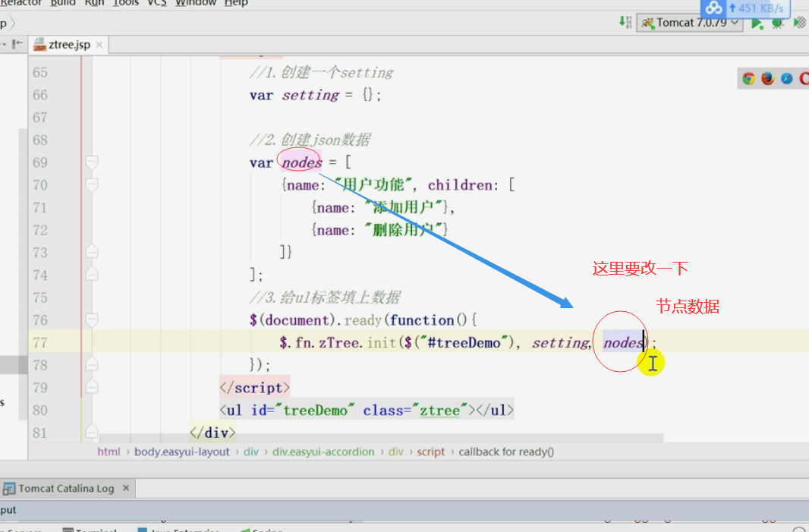Screen dimensions: 809x532
Task: Click the id="treeDemo" attribute on line 80
Action: (x=302, y=411)
